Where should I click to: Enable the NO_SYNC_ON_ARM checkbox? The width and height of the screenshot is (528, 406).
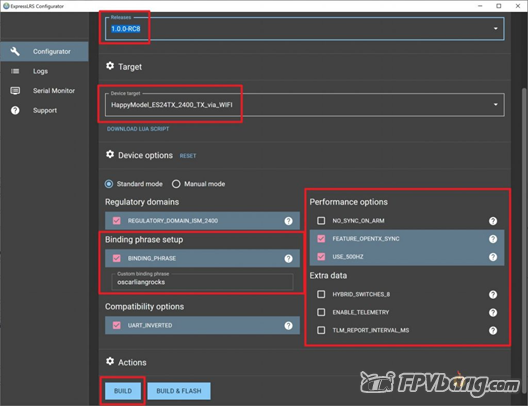(321, 221)
